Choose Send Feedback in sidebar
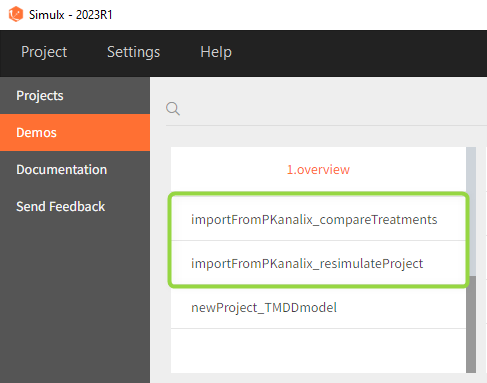The image size is (487, 383). pyautogui.click(x=75, y=207)
